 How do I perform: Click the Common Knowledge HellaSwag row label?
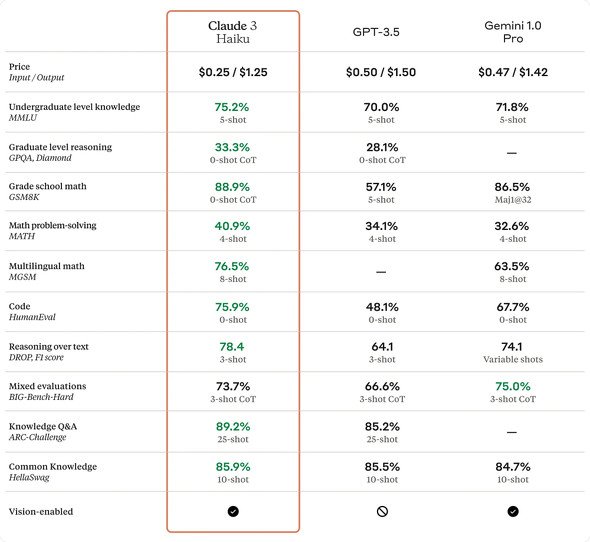click(53, 472)
